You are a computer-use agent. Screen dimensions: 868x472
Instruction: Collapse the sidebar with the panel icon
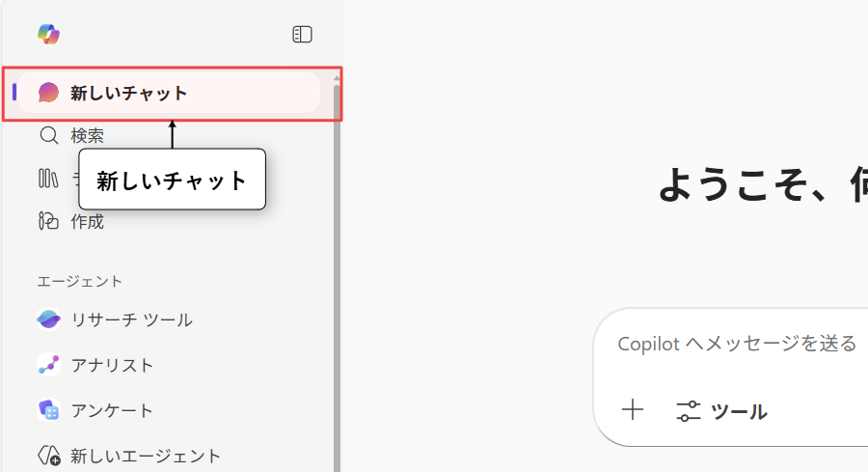click(302, 35)
